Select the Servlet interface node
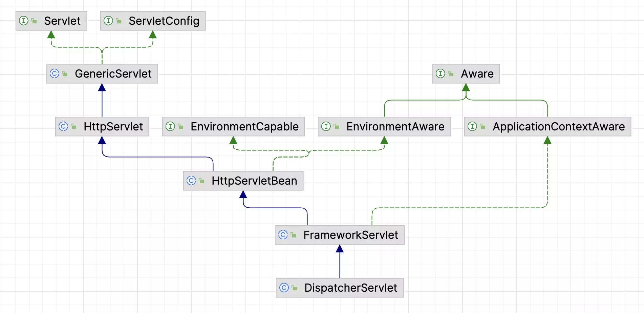This screenshot has height=313, width=644. click(51, 21)
